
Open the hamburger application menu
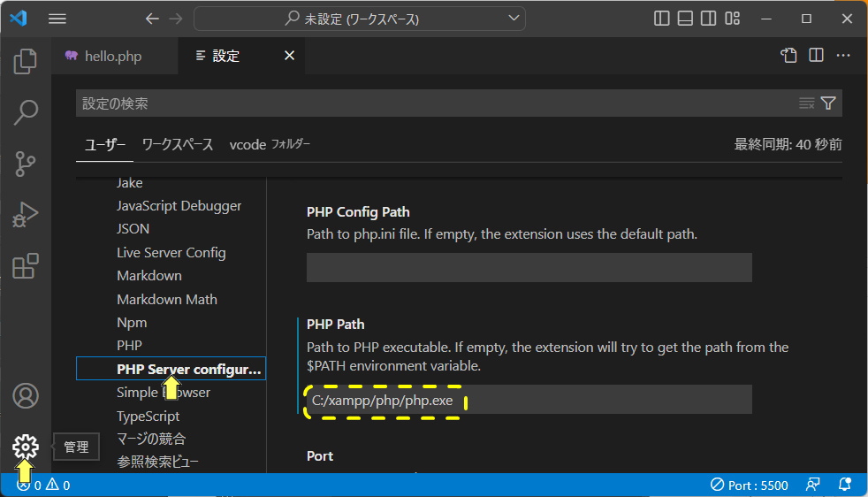(57, 19)
